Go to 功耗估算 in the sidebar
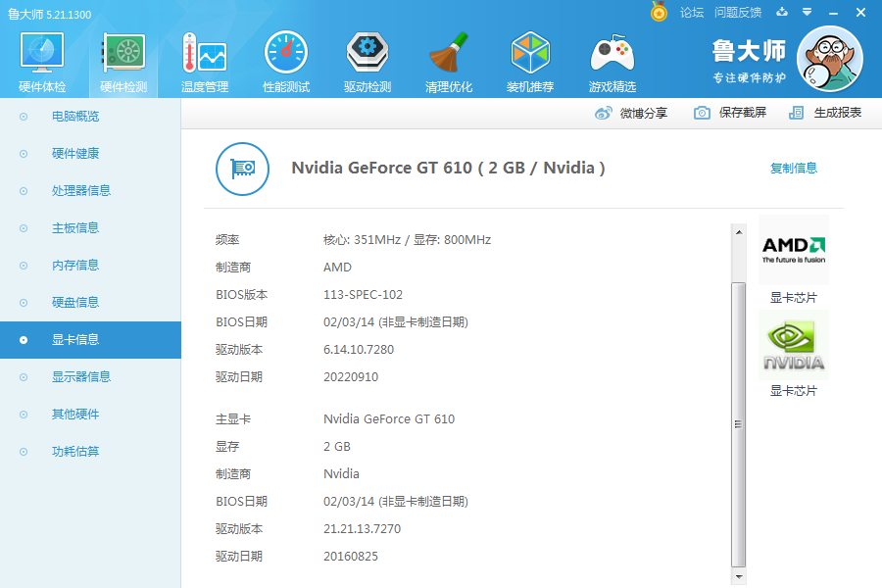This screenshot has height=588, width=882. tap(75, 451)
